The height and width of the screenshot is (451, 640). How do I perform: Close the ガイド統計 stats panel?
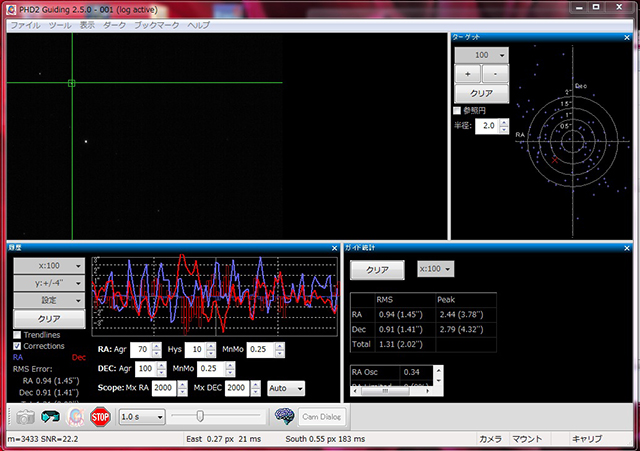(627, 248)
